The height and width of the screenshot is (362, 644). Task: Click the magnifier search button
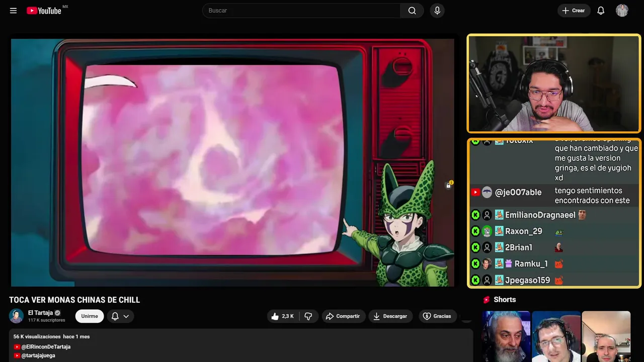tap(412, 11)
